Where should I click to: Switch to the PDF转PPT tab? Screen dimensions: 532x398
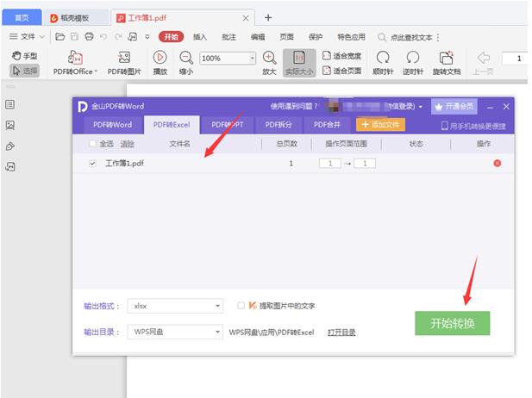[228, 125]
